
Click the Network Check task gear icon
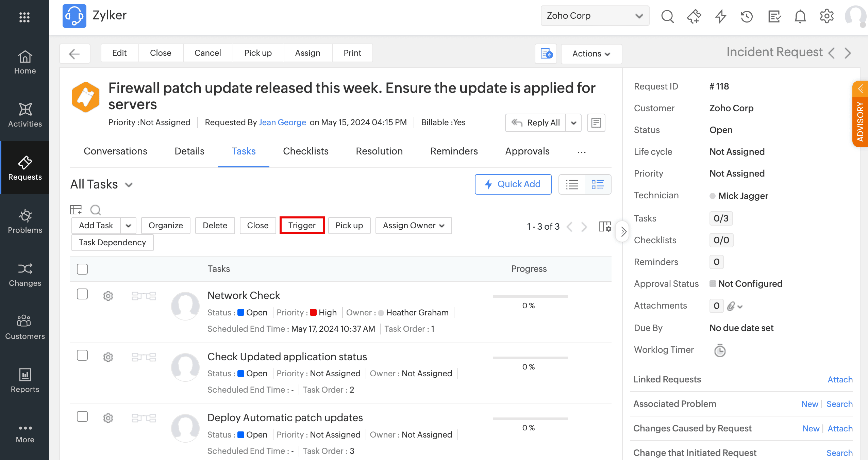point(108,296)
